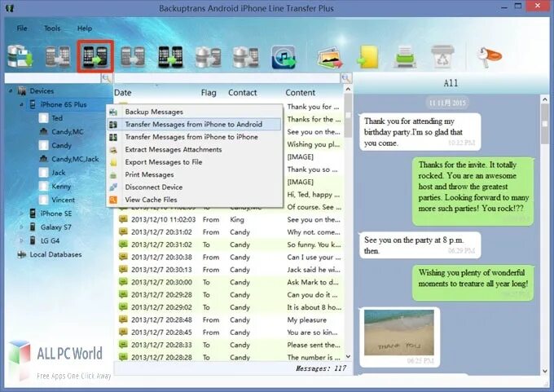Sort messages by Contact column header

pos(243,93)
